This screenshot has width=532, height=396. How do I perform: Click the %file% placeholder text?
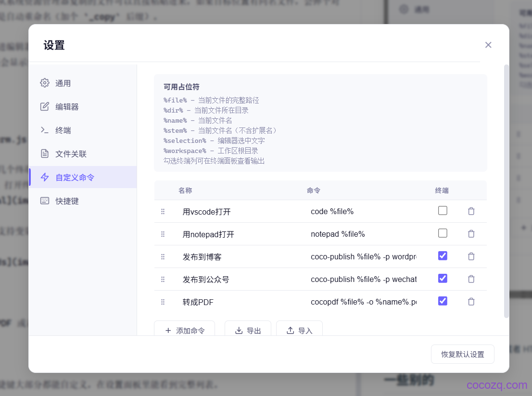(175, 100)
